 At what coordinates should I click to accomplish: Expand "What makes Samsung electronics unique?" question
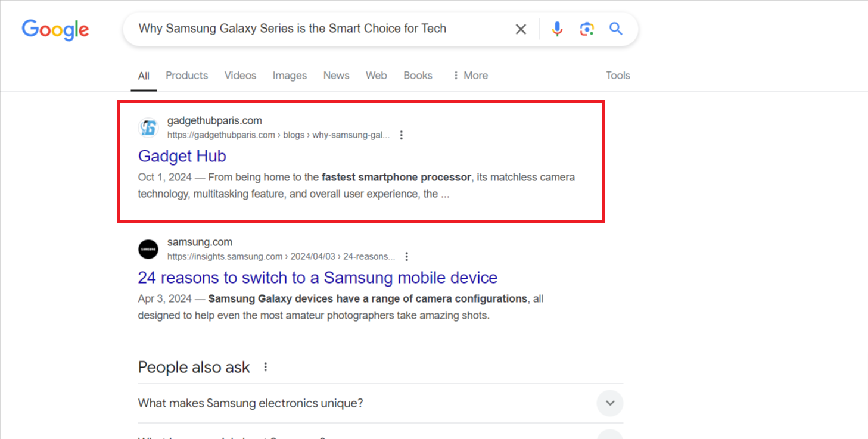tap(609, 403)
